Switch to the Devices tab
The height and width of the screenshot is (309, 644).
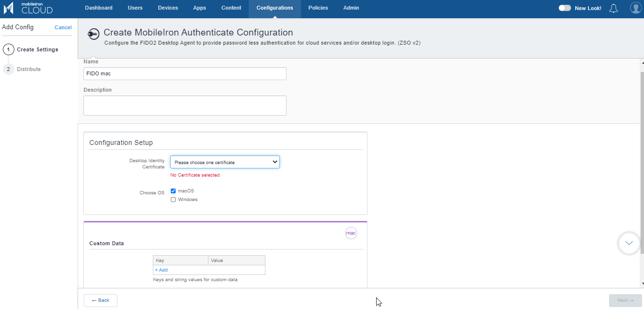[168, 8]
